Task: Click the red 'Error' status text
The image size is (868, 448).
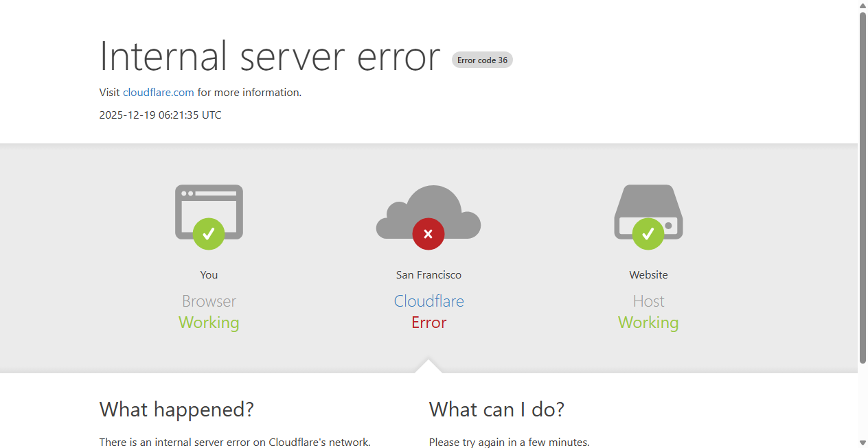Action: (x=429, y=322)
